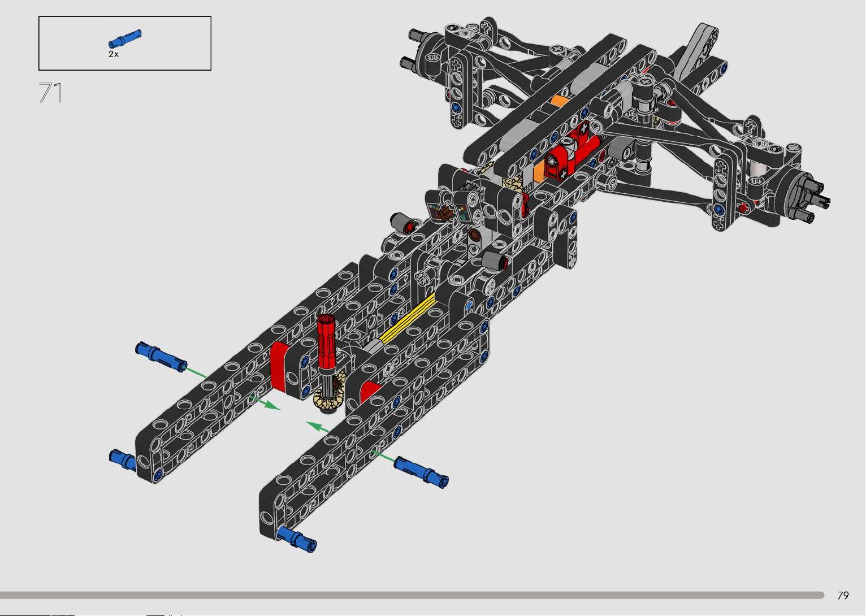Click the step number "71"

pyautogui.click(x=51, y=93)
